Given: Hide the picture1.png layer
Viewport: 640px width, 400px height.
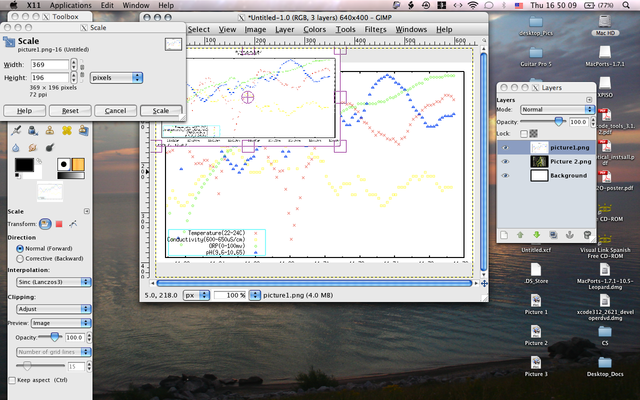Looking at the screenshot, I should pos(505,148).
